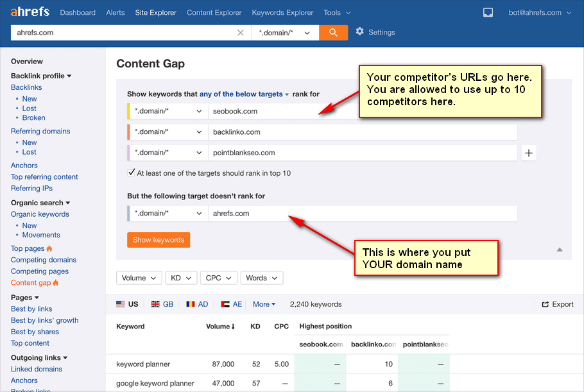Open Competing domains link
This screenshot has width=584, height=392.
[44, 260]
